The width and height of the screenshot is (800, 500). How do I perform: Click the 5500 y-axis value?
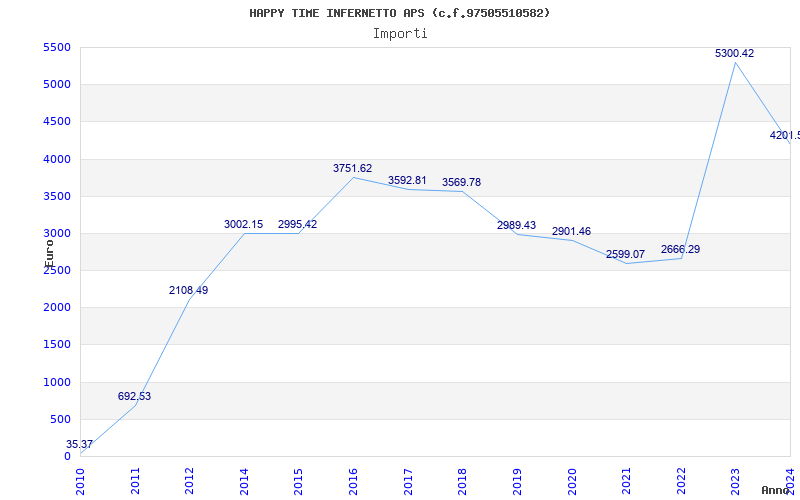[57, 47]
